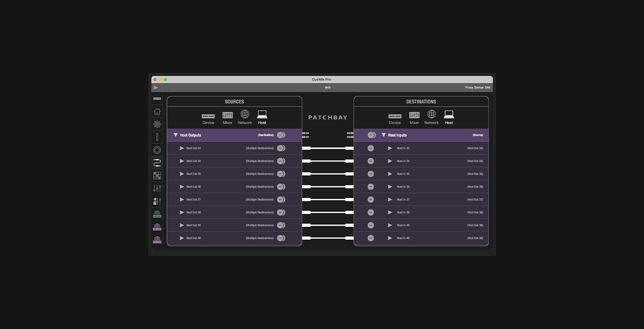This screenshot has height=329, width=644.
Task: Click the "Proxy Device: 848" text
Action: pos(477,88)
